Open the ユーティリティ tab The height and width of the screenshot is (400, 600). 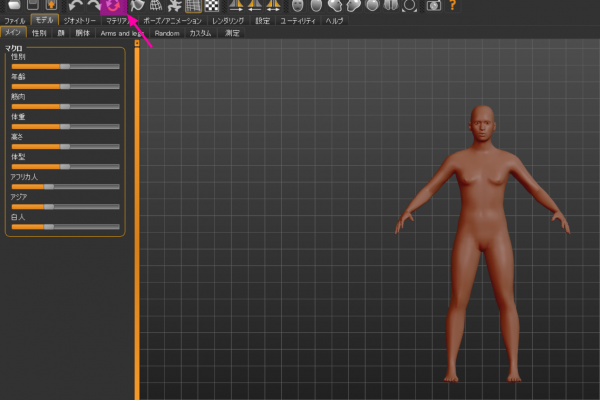298,21
